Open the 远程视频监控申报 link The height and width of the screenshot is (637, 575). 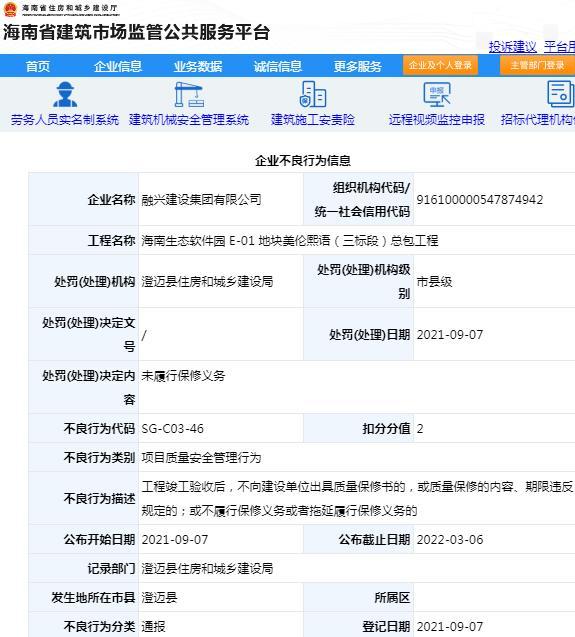pyautogui.click(x=437, y=119)
